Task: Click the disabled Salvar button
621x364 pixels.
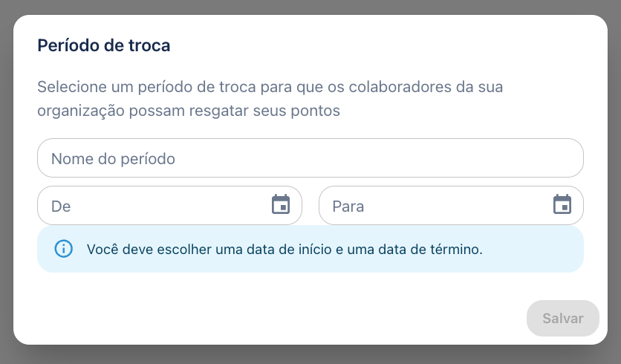Action: coord(563,318)
